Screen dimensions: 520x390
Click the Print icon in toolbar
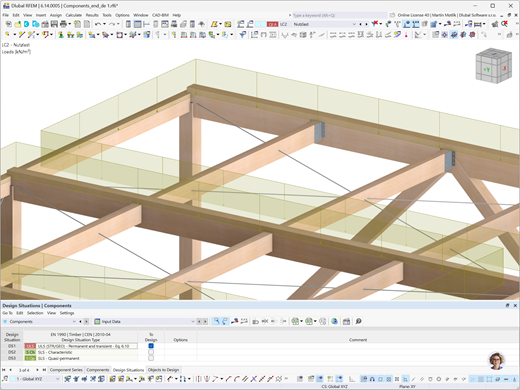coord(63,24)
